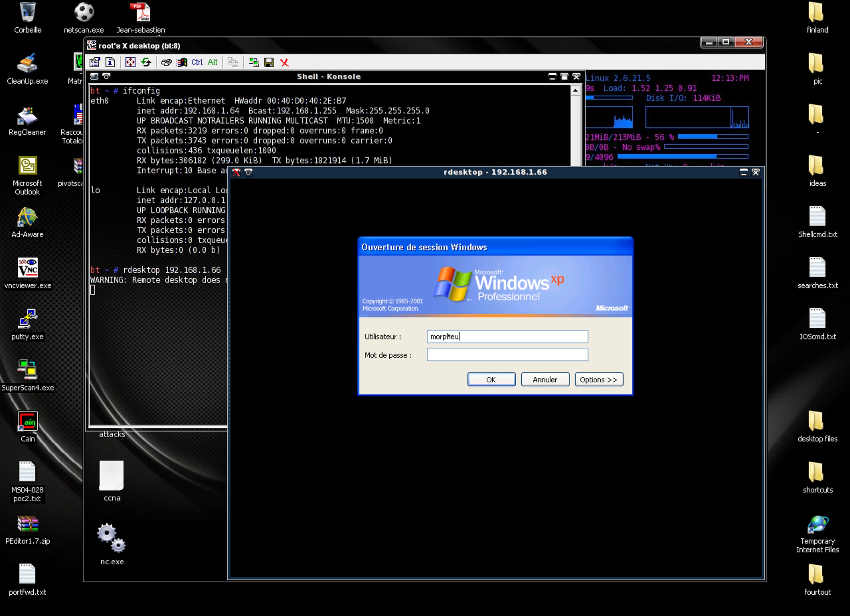Select PEditor1.7.zip archive icon

pyautogui.click(x=28, y=530)
